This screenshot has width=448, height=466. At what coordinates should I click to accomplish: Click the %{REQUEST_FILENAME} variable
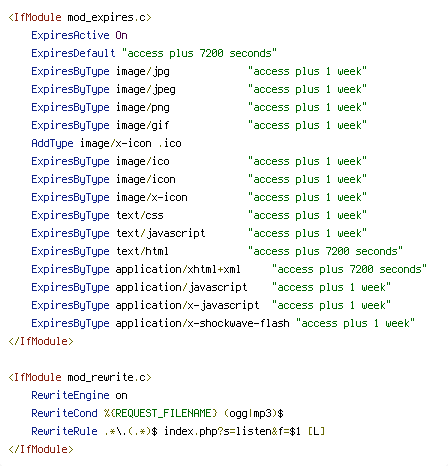point(161,413)
